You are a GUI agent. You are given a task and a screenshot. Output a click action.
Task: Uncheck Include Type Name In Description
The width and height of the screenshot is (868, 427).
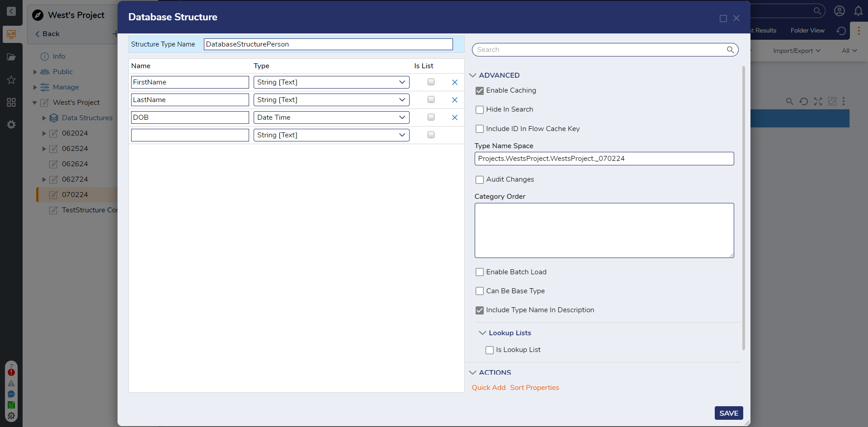tap(480, 310)
